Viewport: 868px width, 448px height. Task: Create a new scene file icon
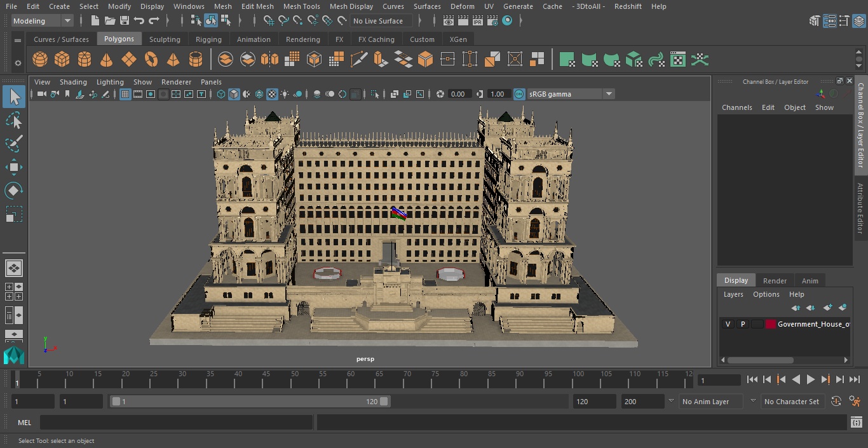point(95,21)
